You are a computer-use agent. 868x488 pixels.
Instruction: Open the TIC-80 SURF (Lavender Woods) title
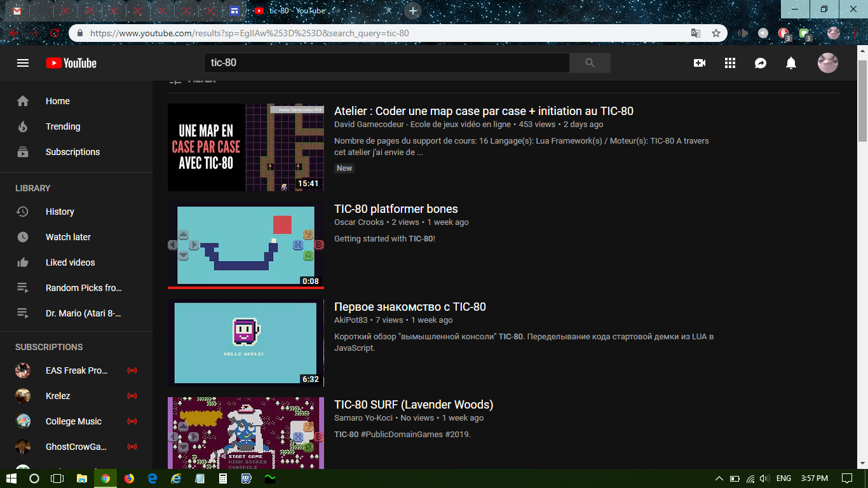point(414,405)
